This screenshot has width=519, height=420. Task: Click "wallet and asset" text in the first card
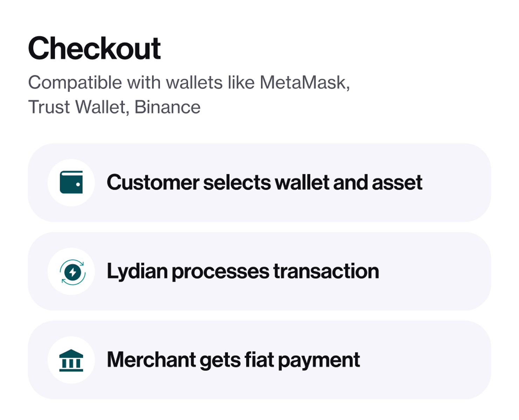point(349,182)
